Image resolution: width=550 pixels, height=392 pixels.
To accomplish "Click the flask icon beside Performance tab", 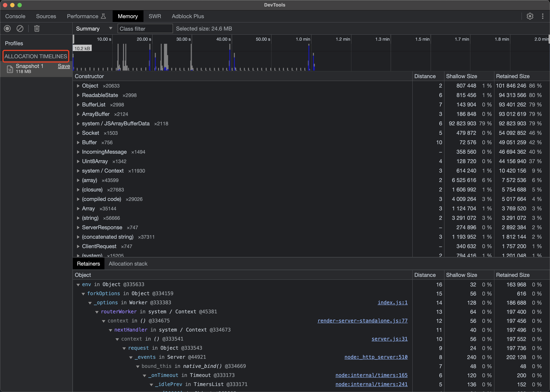I will (x=103, y=16).
